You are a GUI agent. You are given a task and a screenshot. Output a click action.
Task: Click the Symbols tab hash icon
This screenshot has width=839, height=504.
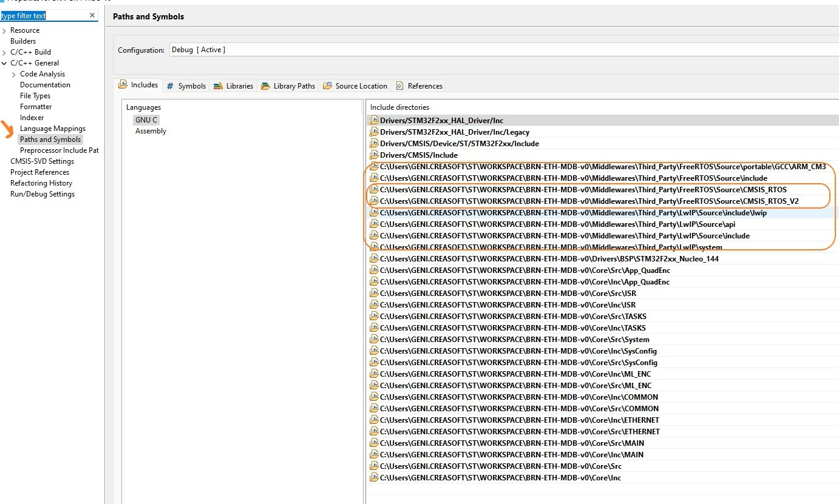tap(170, 86)
